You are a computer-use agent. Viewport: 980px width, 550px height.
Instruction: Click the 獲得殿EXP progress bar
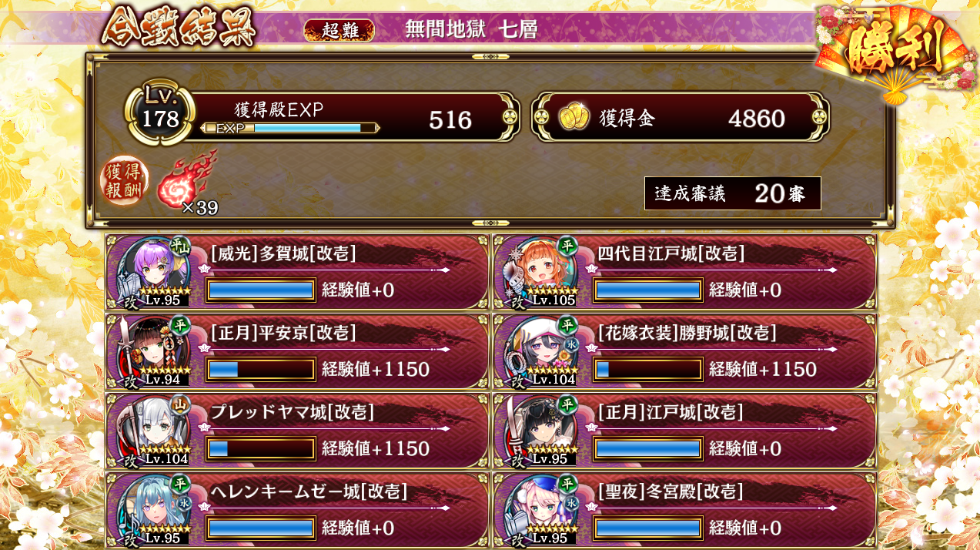290,128
